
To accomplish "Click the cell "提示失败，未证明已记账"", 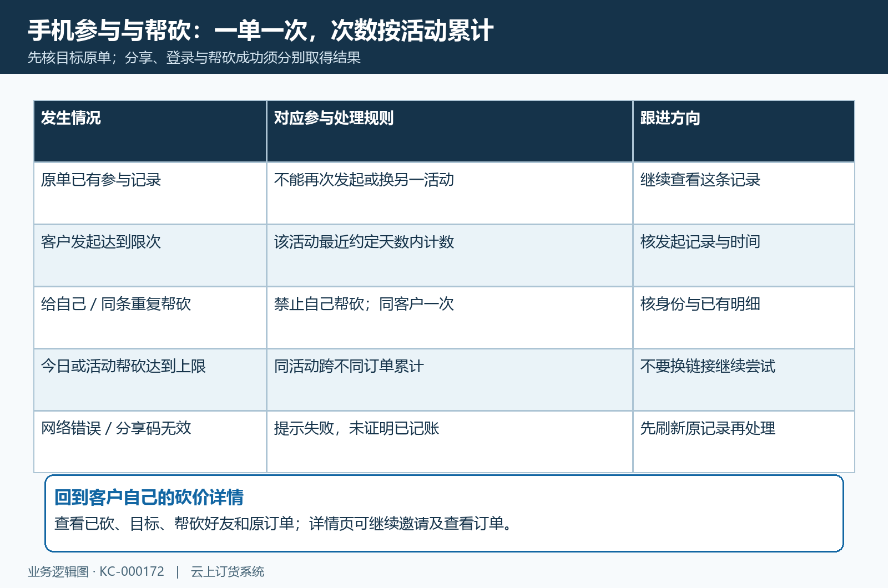I will click(450, 442).
